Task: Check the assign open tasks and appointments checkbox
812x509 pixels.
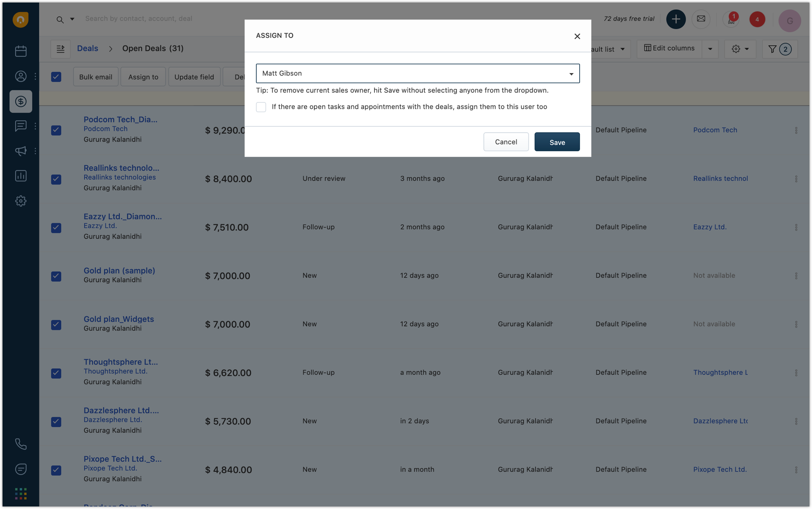Action: click(261, 107)
